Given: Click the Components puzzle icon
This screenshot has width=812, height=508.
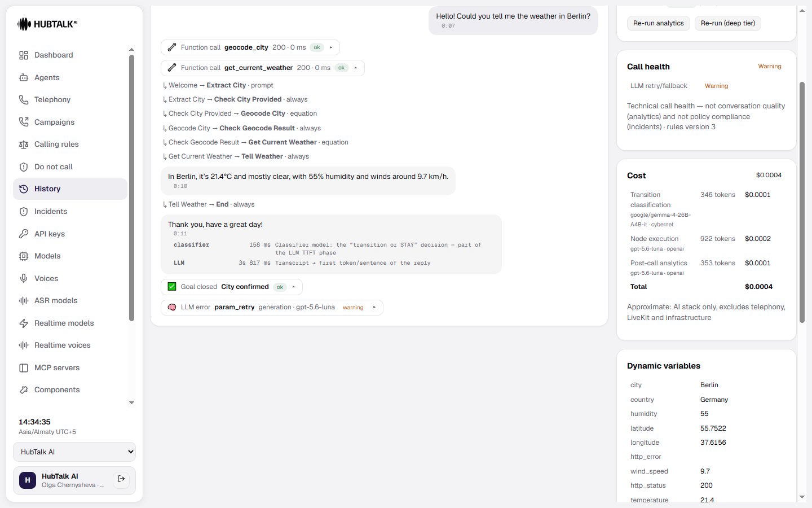Looking at the screenshot, I should [x=24, y=390].
